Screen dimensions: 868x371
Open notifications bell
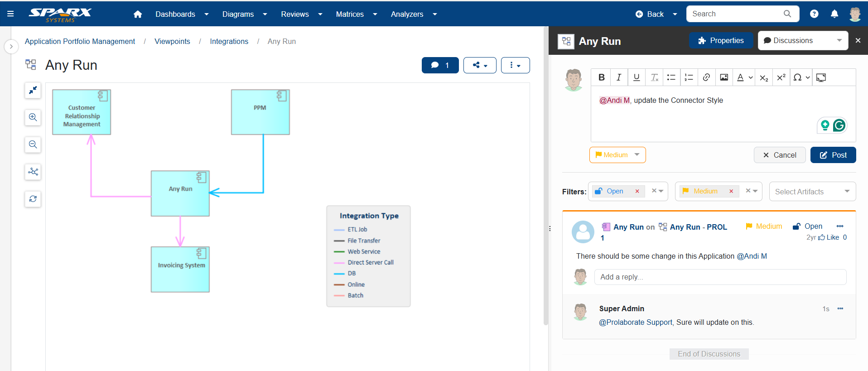point(834,14)
